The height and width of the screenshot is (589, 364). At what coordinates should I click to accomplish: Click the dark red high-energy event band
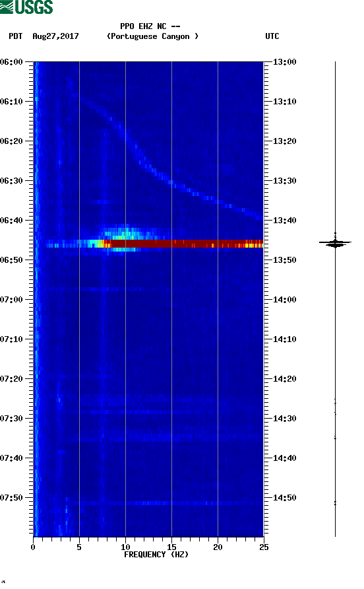point(183,244)
